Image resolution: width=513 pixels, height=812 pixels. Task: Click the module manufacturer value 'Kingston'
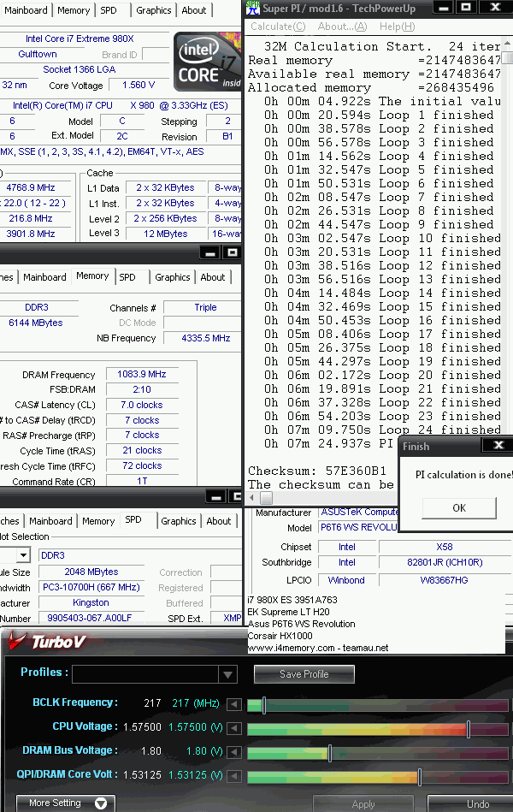click(x=91, y=602)
